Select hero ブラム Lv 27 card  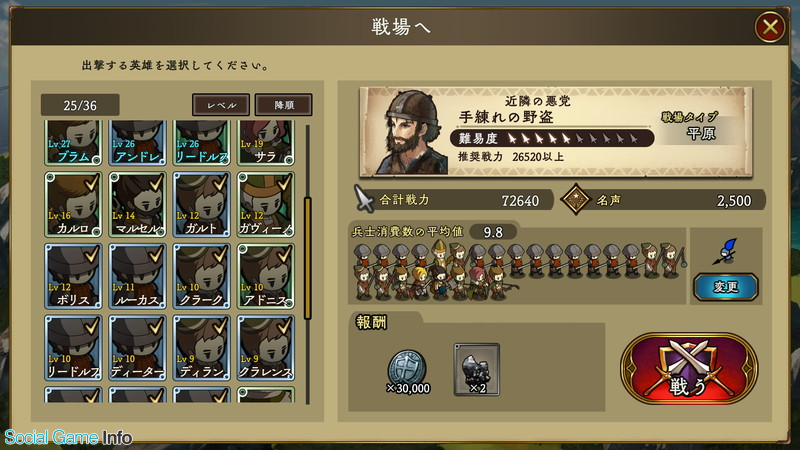73,143
